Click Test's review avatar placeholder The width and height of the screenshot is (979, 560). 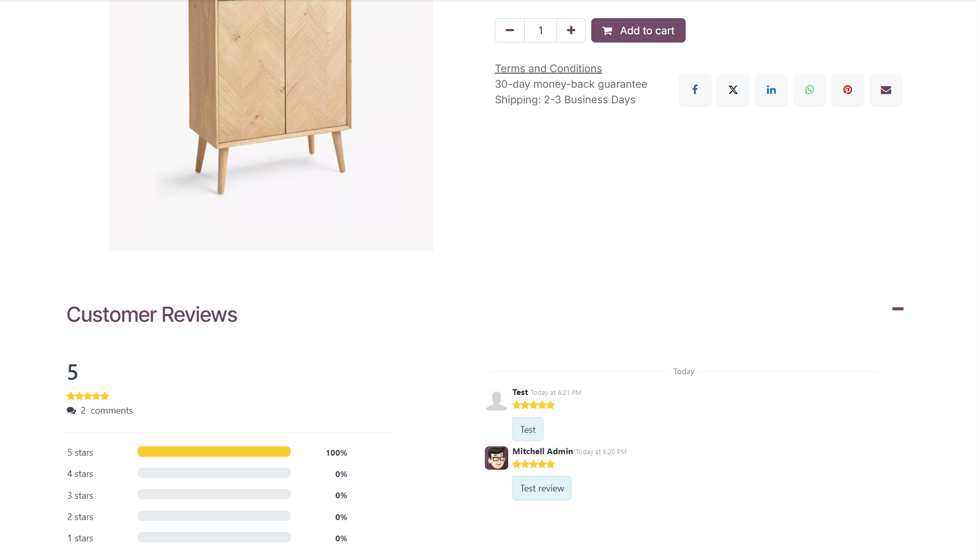[x=496, y=399]
